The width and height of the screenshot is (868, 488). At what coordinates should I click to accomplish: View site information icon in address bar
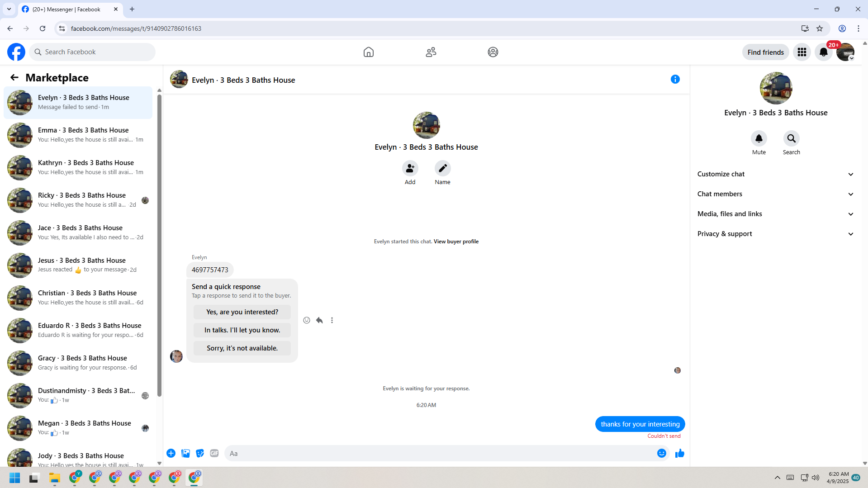pos(62,28)
